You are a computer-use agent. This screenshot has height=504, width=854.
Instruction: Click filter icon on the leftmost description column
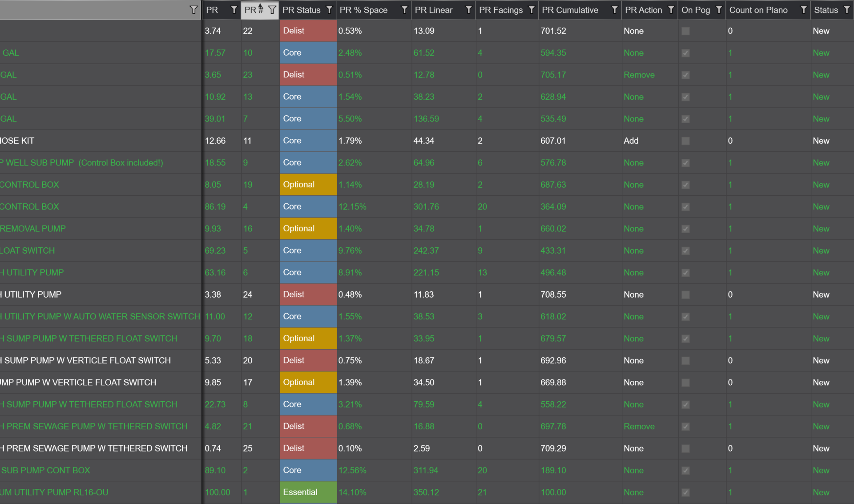point(193,10)
